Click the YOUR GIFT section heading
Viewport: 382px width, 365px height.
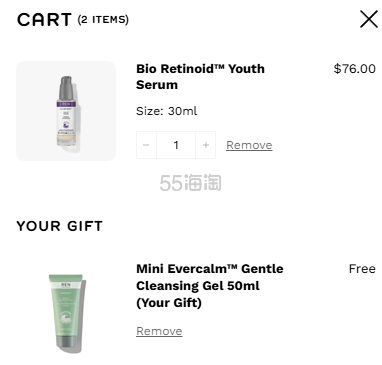click(59, 226)
